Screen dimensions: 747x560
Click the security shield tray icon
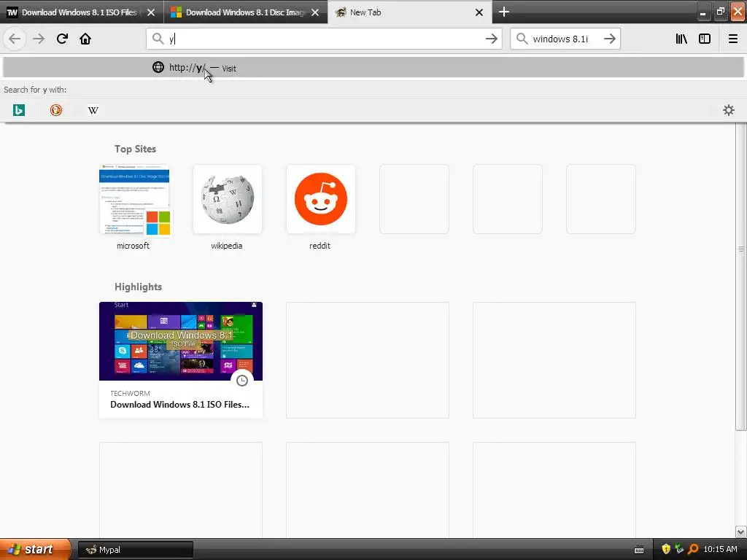(666, 550)
